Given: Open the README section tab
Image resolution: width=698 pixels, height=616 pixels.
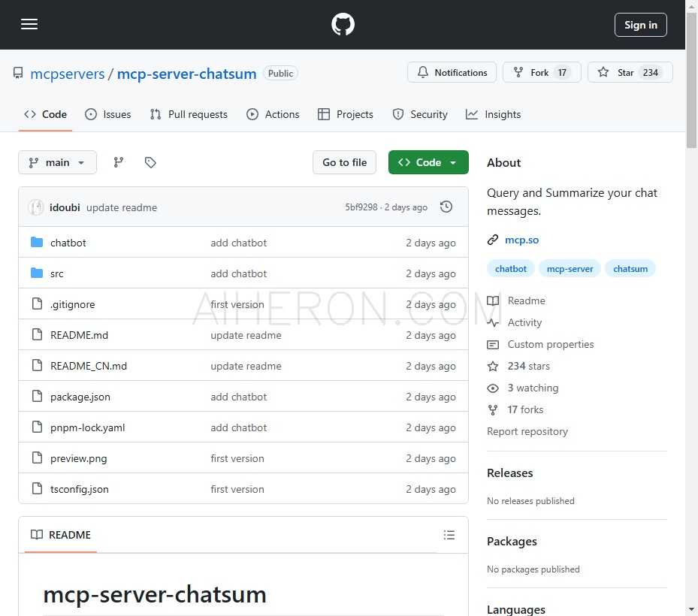Looking at the screenshot, I should (61, 535).
